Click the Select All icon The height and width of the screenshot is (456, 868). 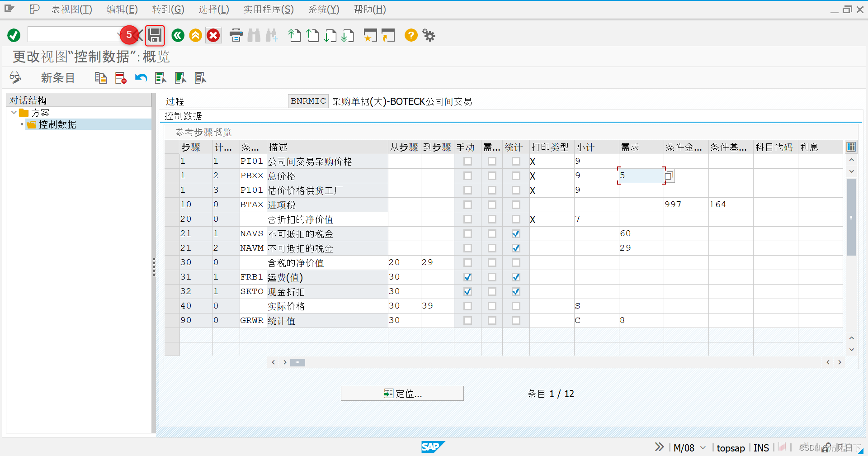point(160,78)
